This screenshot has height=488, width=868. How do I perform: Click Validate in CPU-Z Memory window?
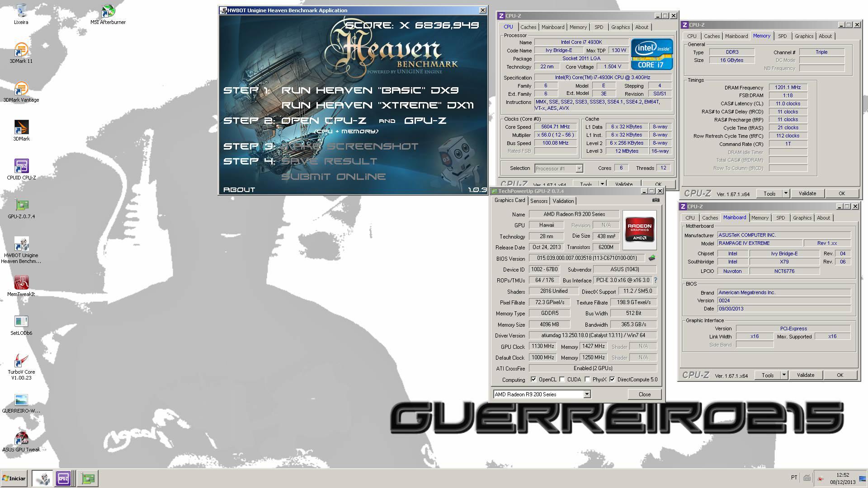(x=807, y=193)
